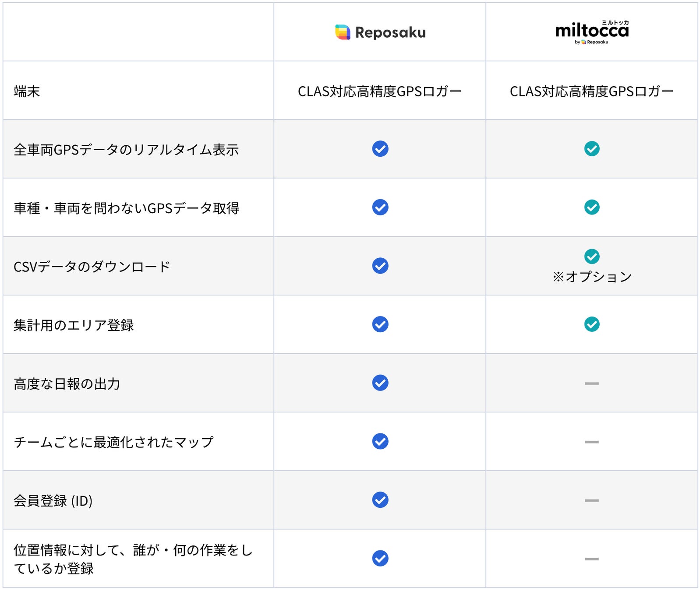Click Reposaku checkmark in last row

pos(380,558)
